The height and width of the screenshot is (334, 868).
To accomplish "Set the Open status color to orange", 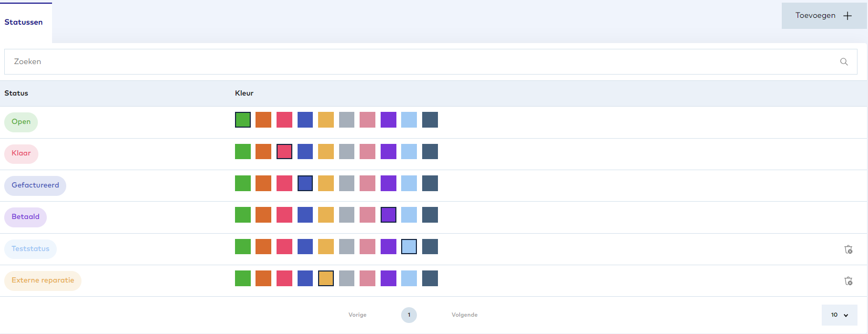I will click(x=263, y=120).
